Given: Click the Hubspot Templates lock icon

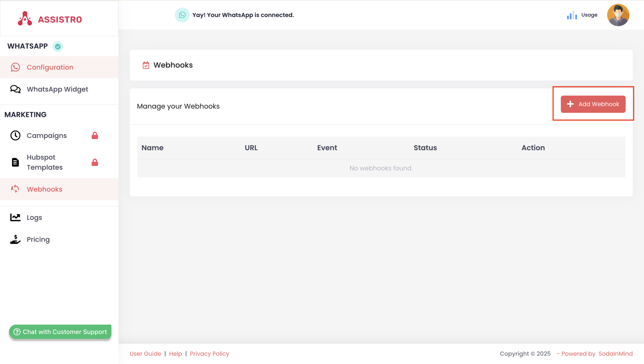Looking at the screenshot, I should [x=95, y=162].
